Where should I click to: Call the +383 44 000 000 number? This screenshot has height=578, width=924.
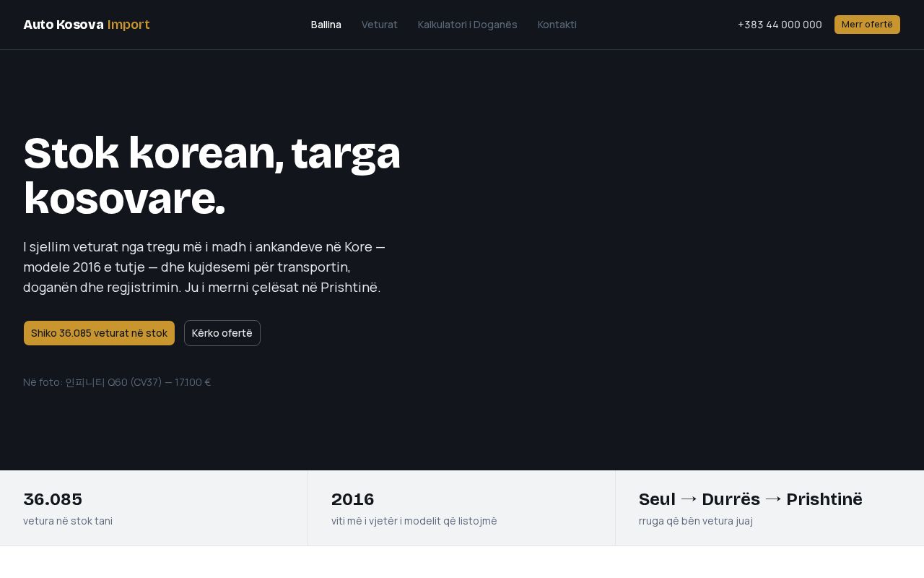pos(780,25)
